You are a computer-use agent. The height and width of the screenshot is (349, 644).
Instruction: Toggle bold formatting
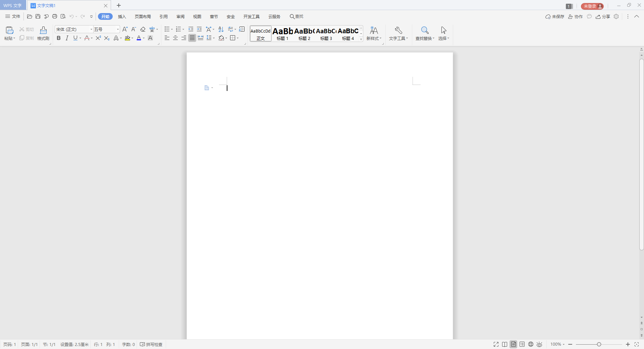(x=59, y=38)
